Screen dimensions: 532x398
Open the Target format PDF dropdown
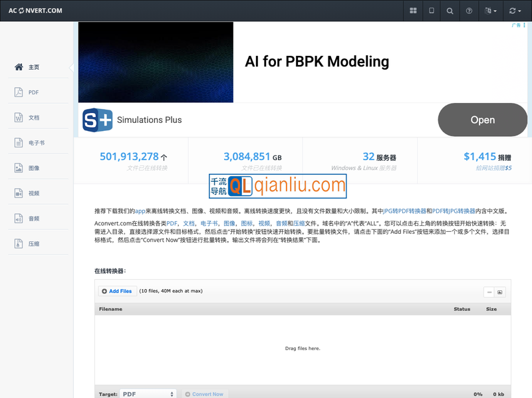tap(148, 394)
